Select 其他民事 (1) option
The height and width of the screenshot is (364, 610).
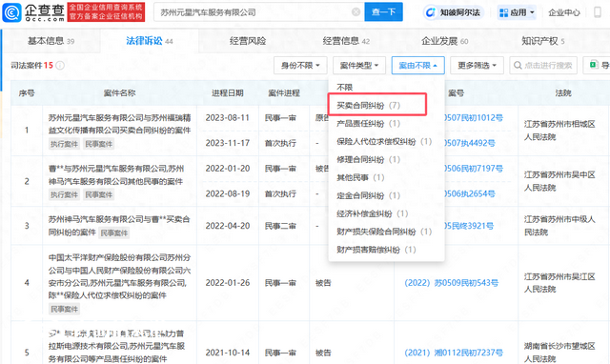(360, 177)
